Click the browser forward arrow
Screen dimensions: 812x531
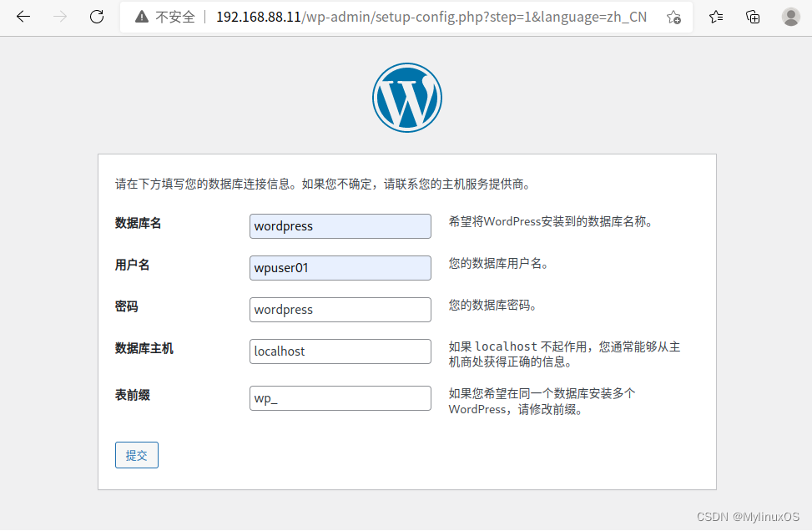[60, 17]
